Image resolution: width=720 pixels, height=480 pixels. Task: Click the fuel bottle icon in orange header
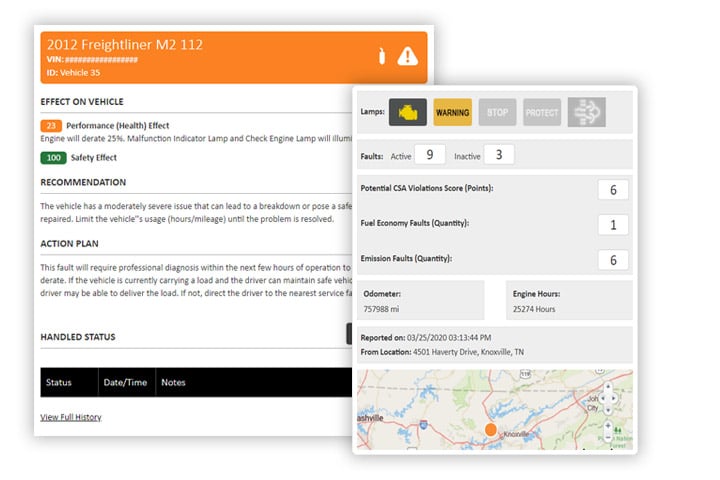point(381,57)
